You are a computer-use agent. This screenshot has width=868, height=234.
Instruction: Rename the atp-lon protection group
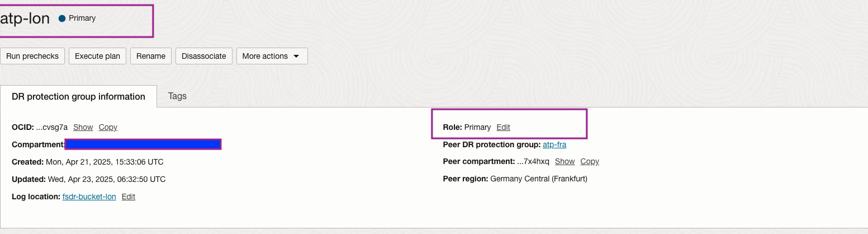[x=151, y=56]
